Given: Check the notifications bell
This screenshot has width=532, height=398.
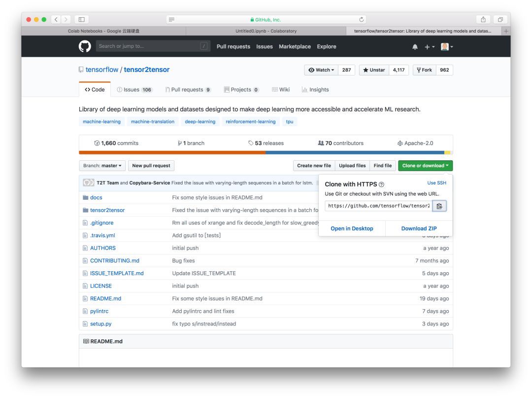Looking at the screenshot, I should [x=415, y=47].
